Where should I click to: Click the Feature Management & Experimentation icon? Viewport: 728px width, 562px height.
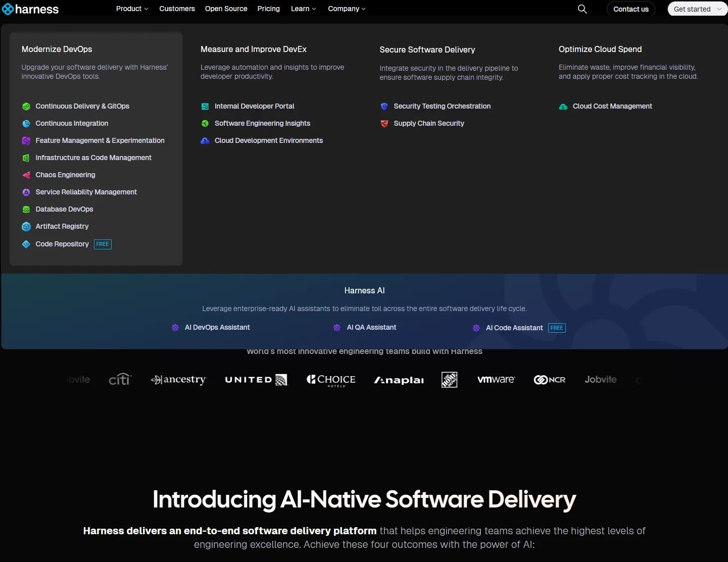(26, 141)
